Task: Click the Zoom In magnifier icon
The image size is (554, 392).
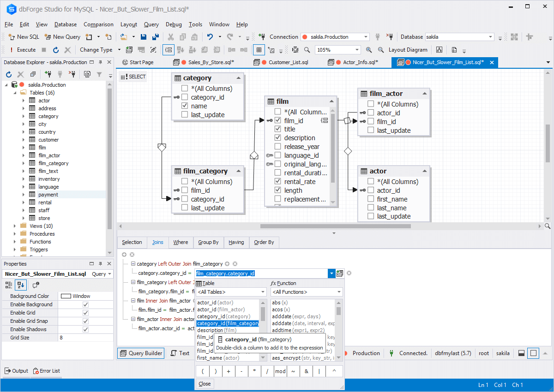Action: [x=368, y=50]
